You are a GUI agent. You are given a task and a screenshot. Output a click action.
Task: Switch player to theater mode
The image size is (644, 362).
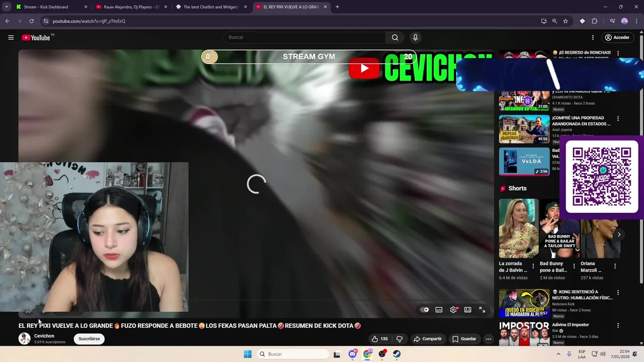(467, 310)
